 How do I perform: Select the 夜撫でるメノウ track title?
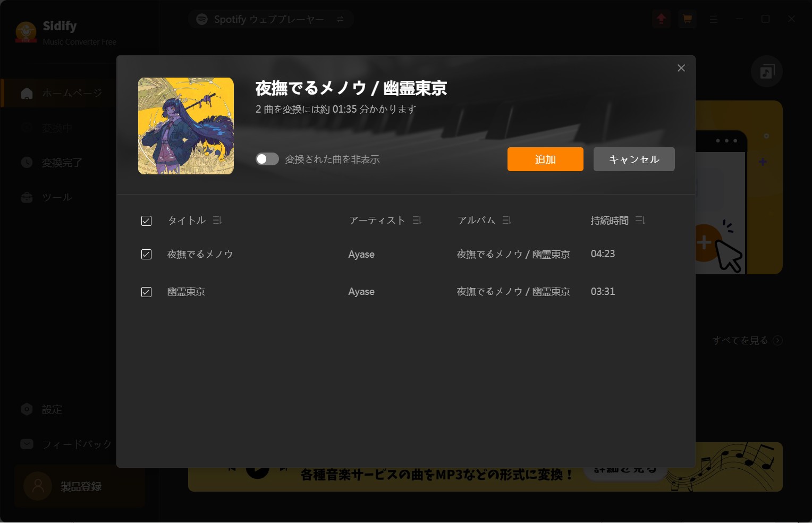[x=200, y=254]
